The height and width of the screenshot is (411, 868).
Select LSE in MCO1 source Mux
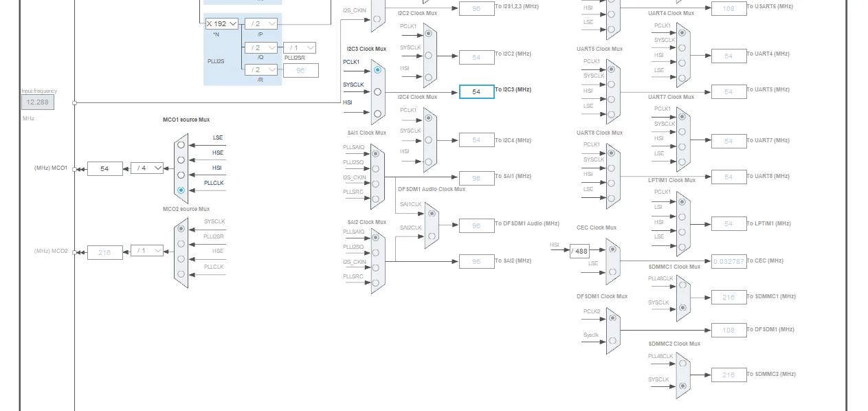181,145
